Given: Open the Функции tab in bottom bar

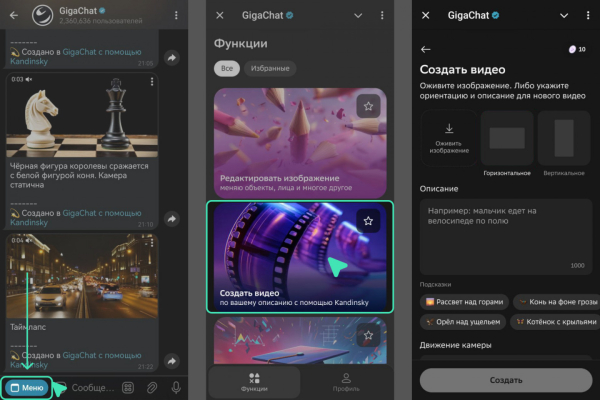Looking at the screenshot, I should (x=255, y=382).
